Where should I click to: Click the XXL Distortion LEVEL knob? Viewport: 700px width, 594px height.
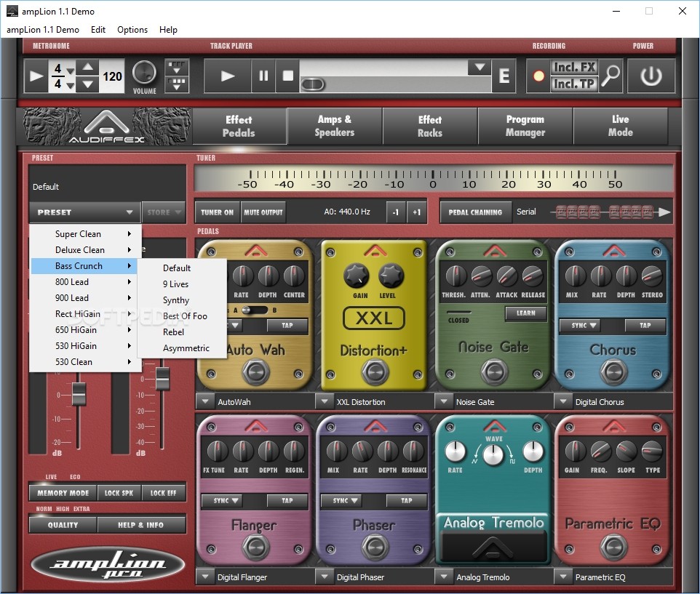[x=391, y=275]
